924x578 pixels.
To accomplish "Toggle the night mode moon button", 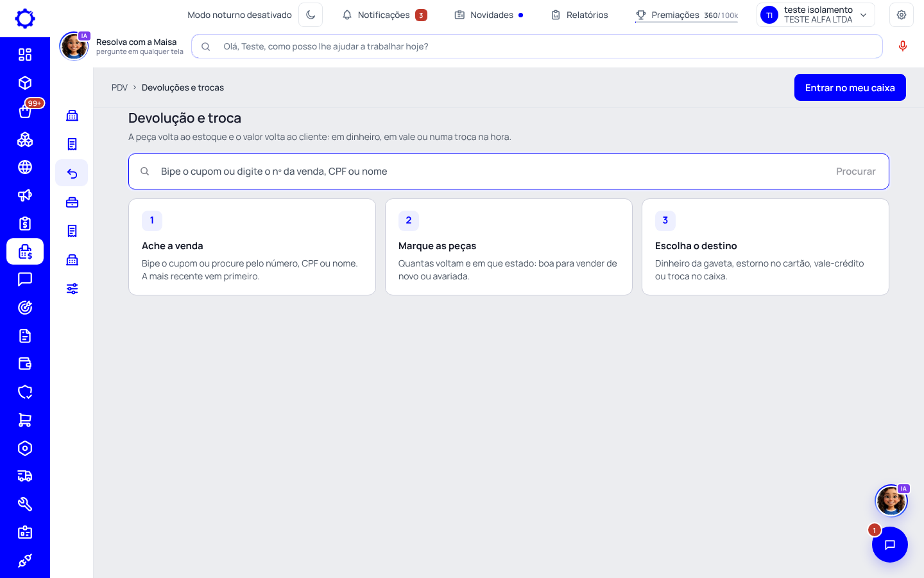I will [311, 15].
